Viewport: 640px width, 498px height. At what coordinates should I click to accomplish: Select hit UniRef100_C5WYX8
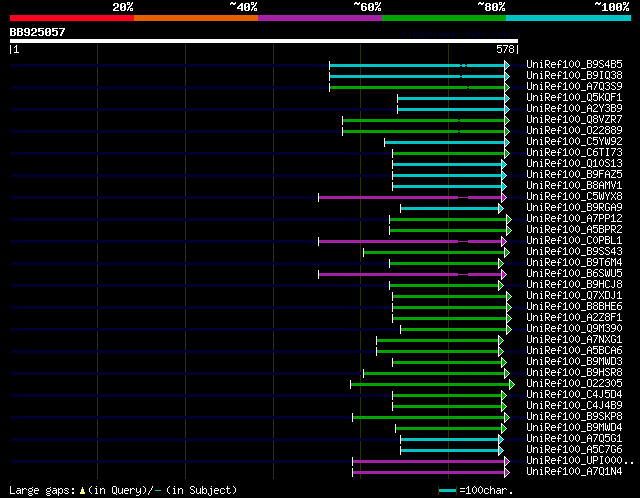pos(574,197)
